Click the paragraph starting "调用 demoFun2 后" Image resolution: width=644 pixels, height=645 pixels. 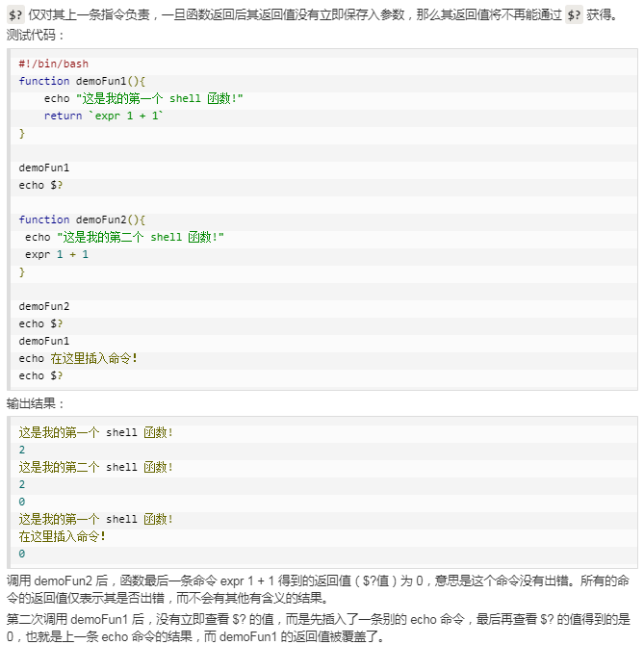318,589
